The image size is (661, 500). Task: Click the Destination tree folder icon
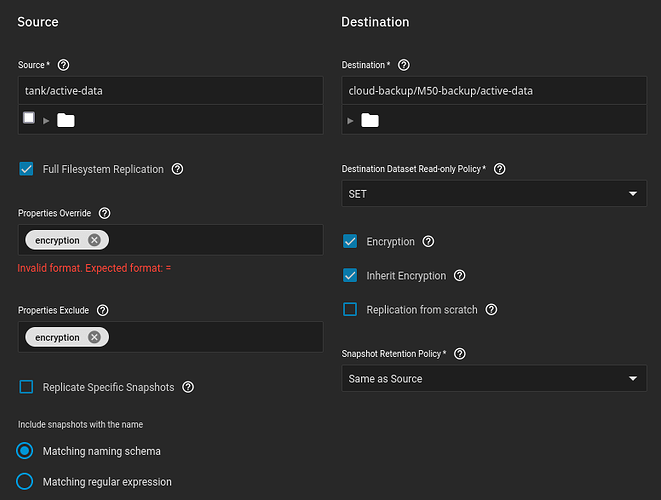click(x=370, y=120)
